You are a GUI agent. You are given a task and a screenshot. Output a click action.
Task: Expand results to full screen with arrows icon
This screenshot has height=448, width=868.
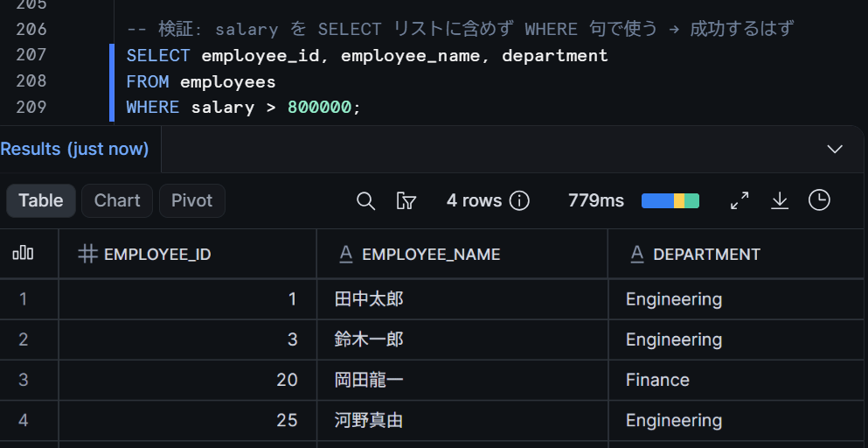pos(740,200)
